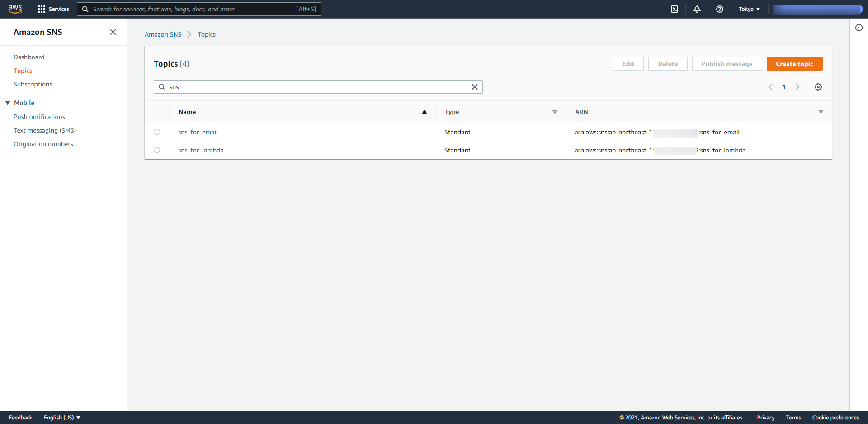Select the sns_for_lambda radio button
Image resolution: width=868 pixels, height=424 pixels.
(x=157, y=150)
